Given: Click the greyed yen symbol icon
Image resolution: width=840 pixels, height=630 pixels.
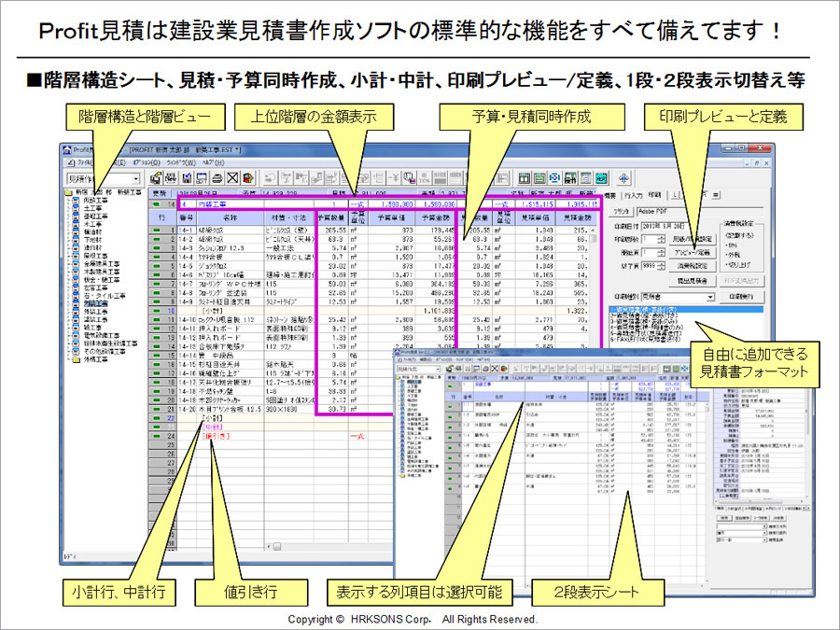Looking at the screenshot, I should 394,178.
